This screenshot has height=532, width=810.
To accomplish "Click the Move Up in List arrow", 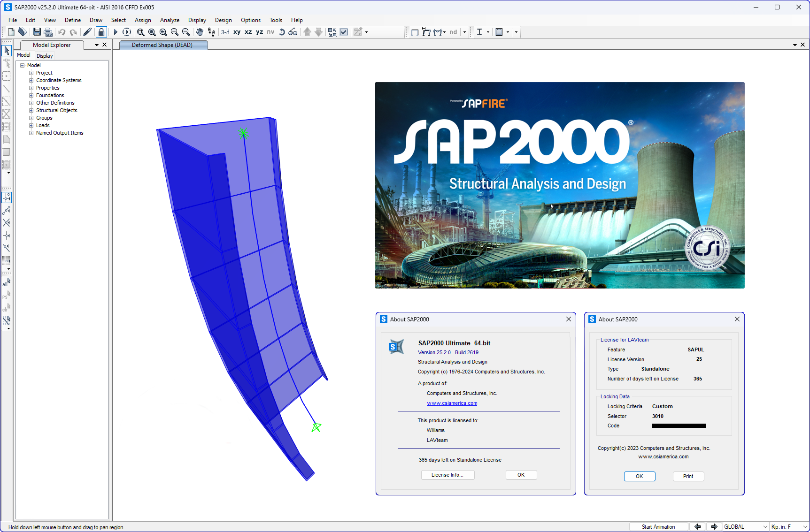I will pyautogui.click(x=307, y=32).
